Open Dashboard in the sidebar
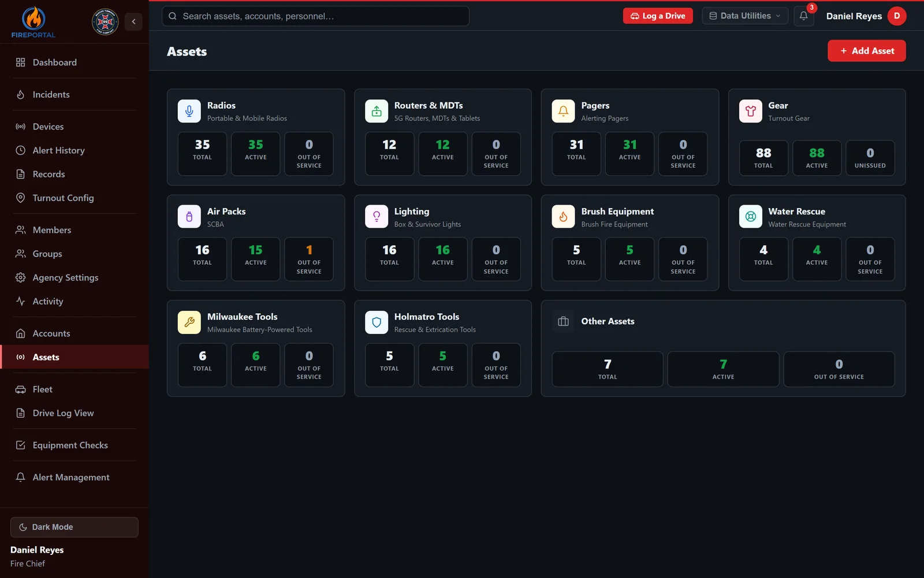Viewport: 924px width, 578px height. pyautogui.click(x=74, y=62)
